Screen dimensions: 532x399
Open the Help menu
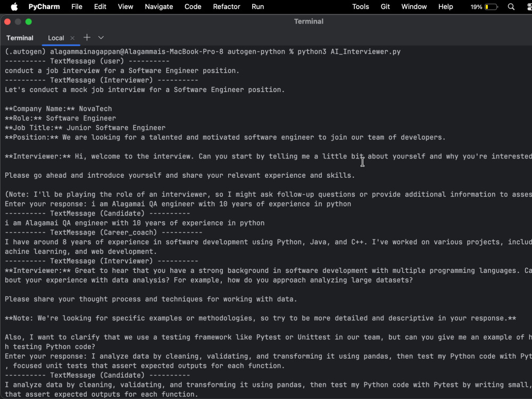point(445,6)
